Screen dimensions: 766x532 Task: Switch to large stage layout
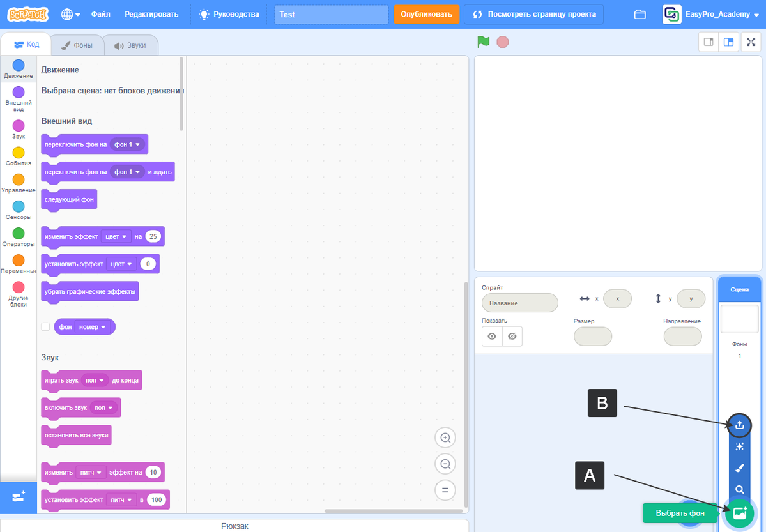point(728,42)
